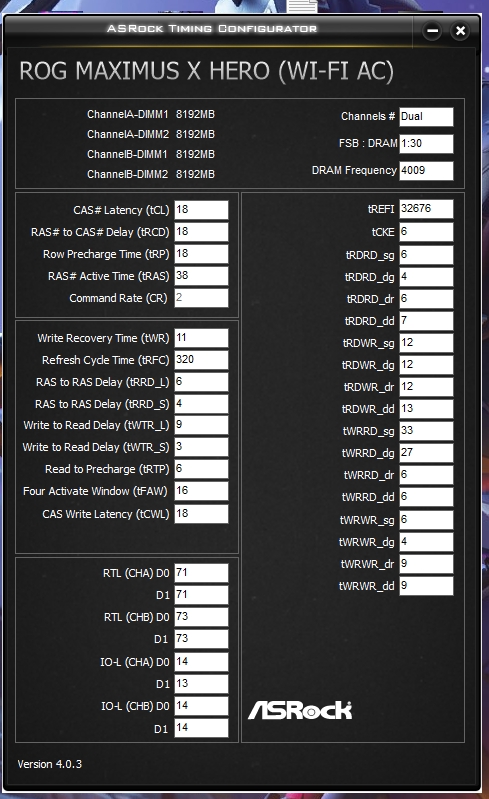Select the RTL (CHB) D1 field
The height and width of the screenshot is (799, 489).
coord(201,638)
